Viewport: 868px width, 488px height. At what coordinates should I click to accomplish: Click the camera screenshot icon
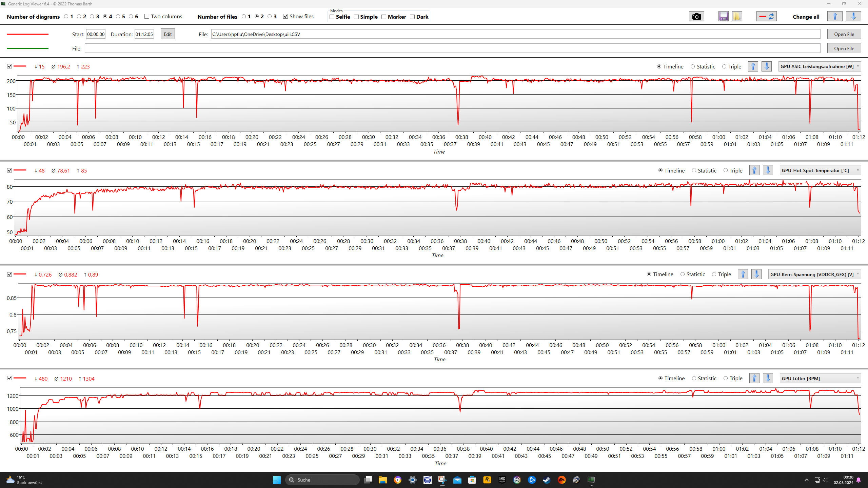696,17
